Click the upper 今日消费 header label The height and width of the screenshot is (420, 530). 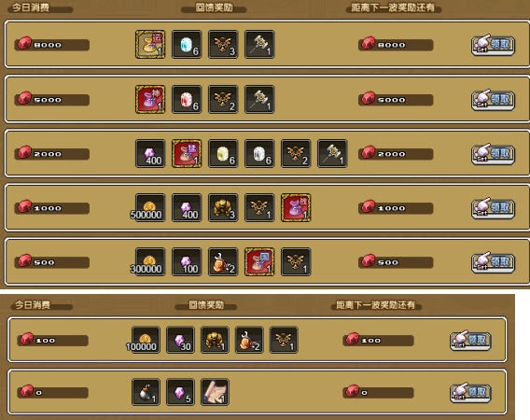31,7
